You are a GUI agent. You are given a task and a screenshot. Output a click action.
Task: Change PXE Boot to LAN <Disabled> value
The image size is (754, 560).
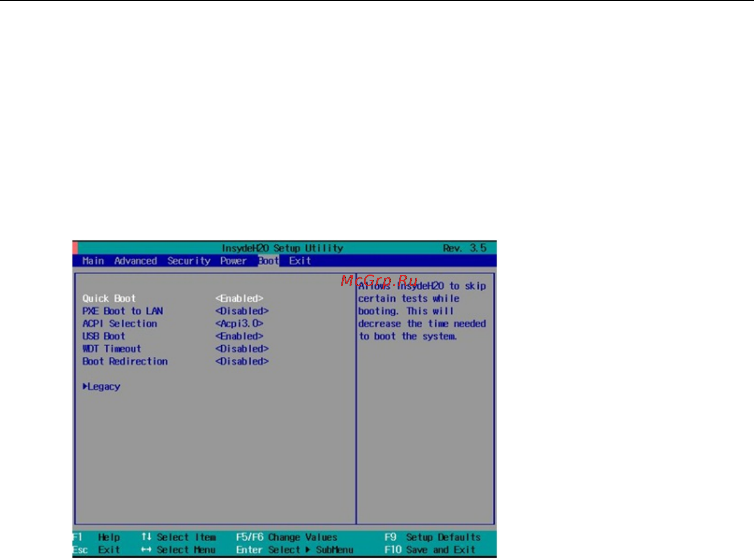pos(242,311)
